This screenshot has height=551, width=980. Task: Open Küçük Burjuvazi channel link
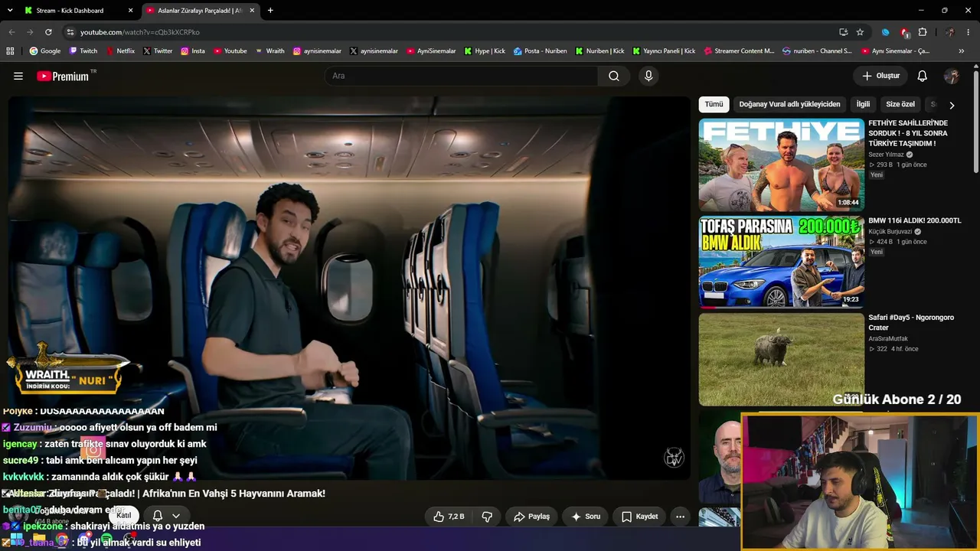(x=890, y=231)
